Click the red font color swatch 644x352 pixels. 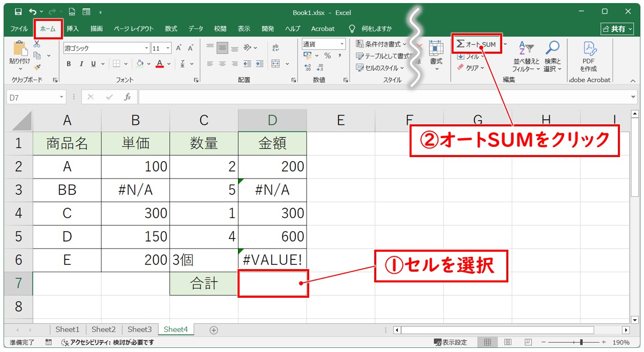pos(160,64)
